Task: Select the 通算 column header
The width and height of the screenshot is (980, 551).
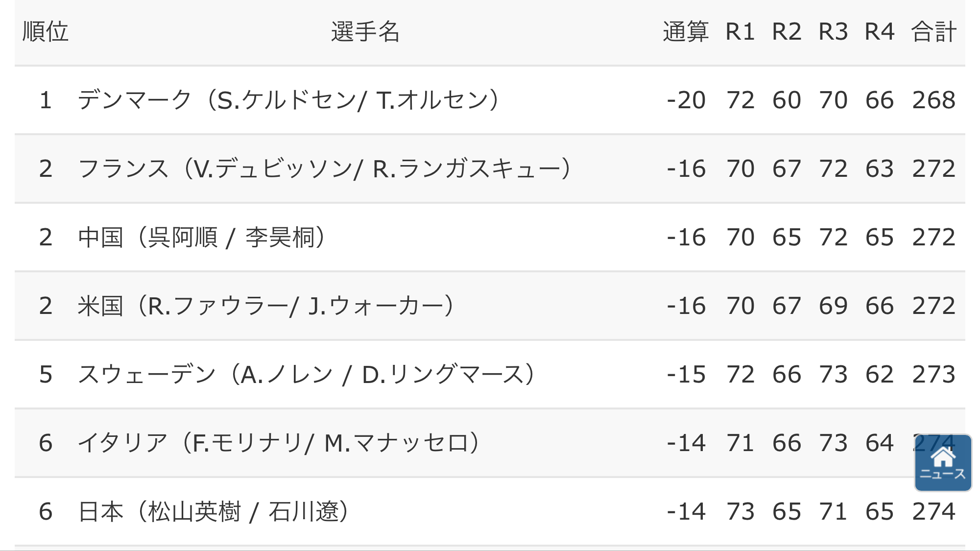Action: coord(686,32)
